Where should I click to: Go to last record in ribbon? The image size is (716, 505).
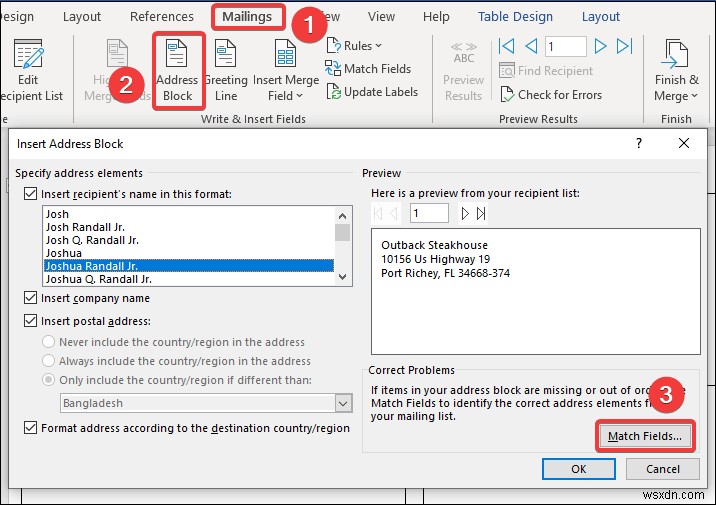pos(624,46)
